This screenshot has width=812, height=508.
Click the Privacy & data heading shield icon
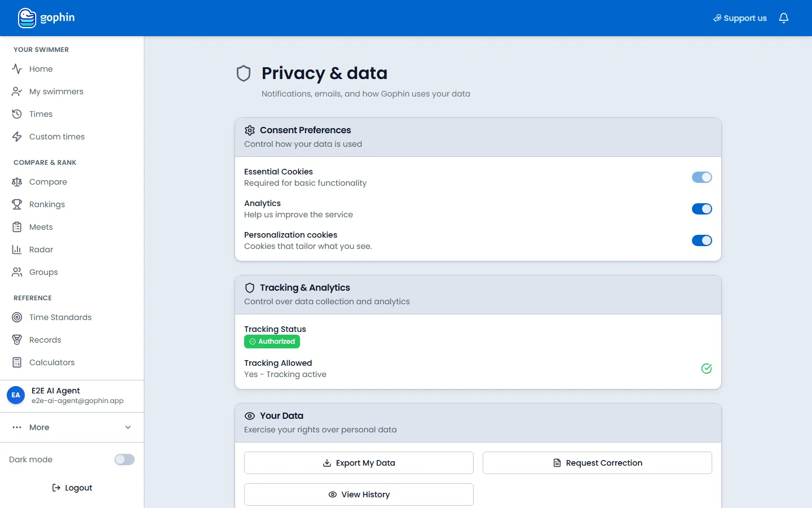click(x=244, y=73)
